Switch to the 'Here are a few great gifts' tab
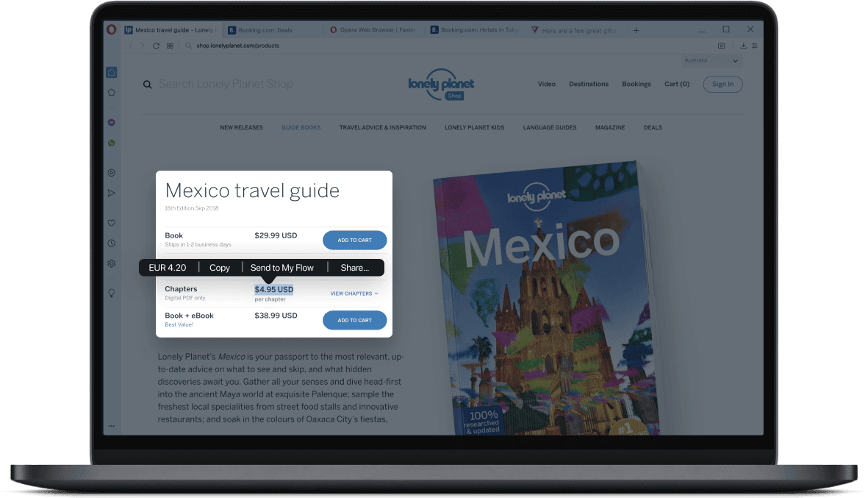 [574, 30]
